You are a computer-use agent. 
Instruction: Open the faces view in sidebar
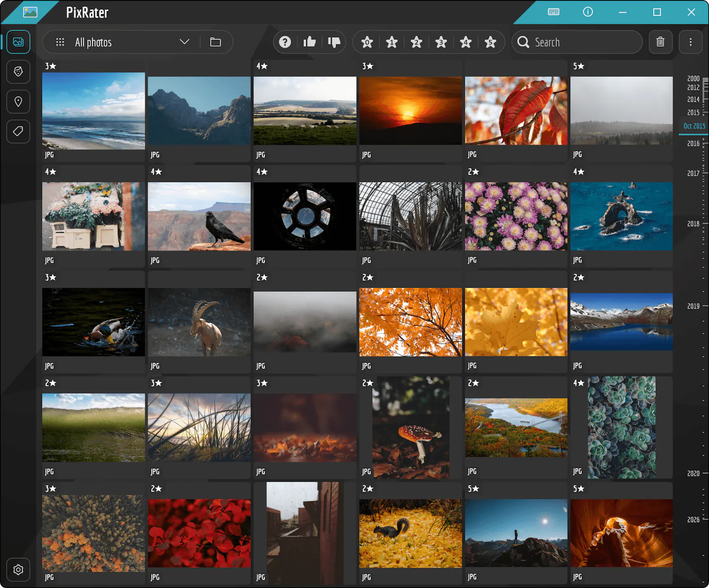18,72
